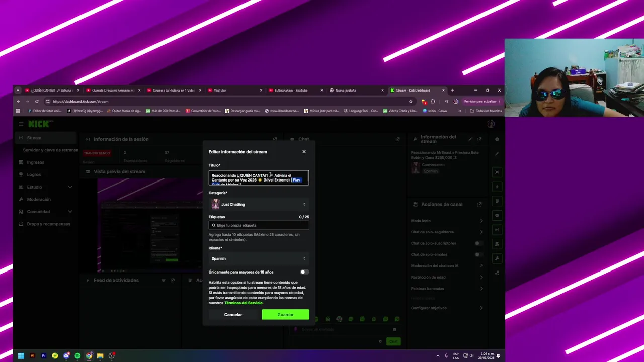Image resolution: width=644 pixels, height=362 pixels.
Task: Switch to the Sinners: La Historia tab
Action: pyautogui.click(x=174, y=90)
